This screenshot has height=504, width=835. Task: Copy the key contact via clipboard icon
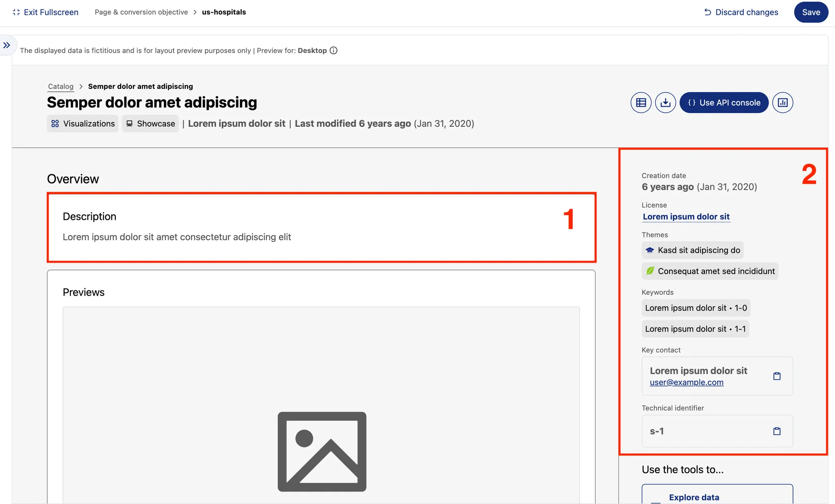tap(777, 376)
